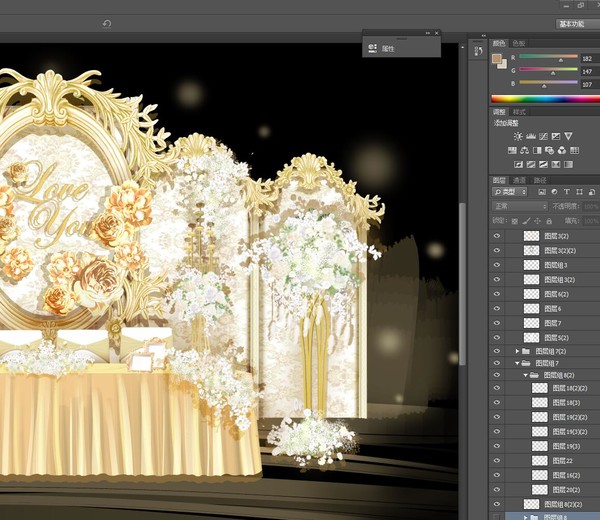Open the 基本功能 workspace dropdown
The width and height of the screenshot is (600, 520).
(x=577, y=24)
